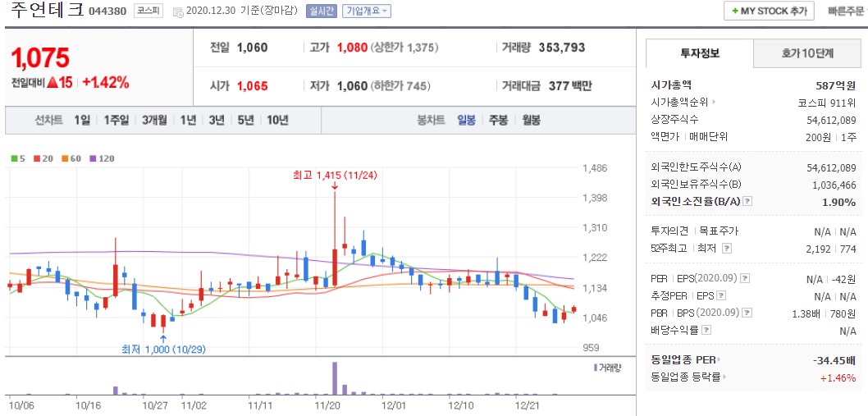Click the PBR value 1.38배 | 780원
Viewport: 868px width, 416px height.
pos(824,313)
